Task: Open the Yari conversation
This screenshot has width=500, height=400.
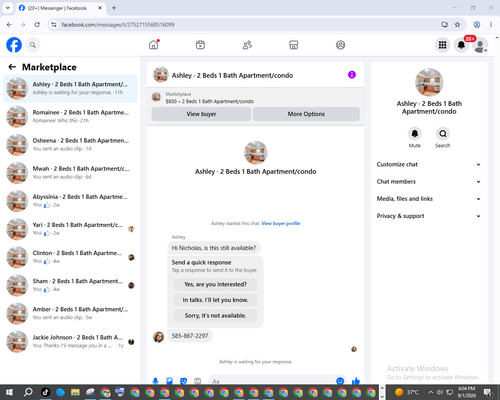Action: pos(70,229)
